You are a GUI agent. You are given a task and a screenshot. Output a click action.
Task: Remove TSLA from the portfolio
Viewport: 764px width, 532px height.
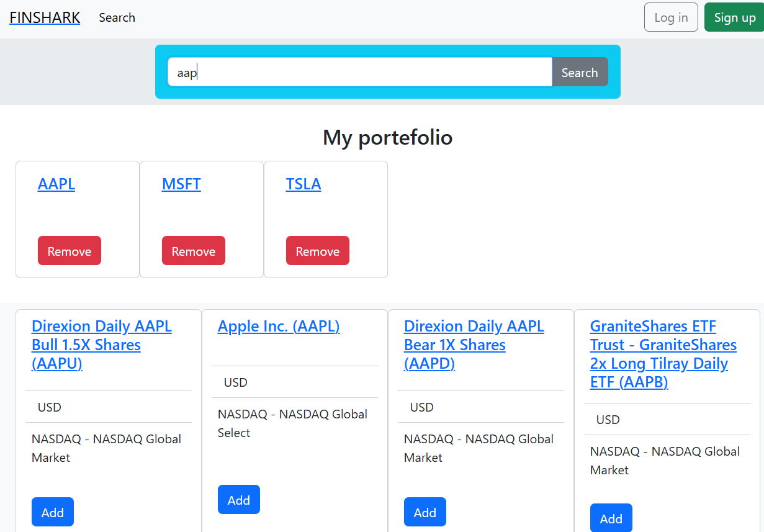tap(318, 251)
